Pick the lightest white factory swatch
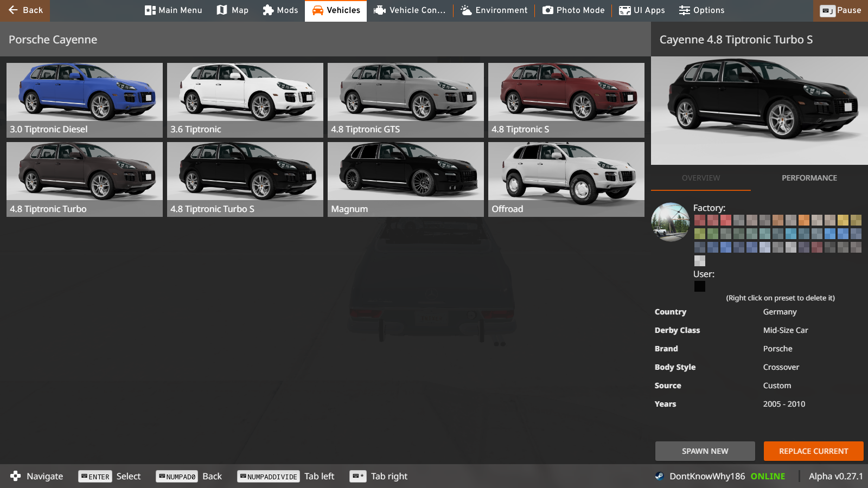 coord(700,261)
